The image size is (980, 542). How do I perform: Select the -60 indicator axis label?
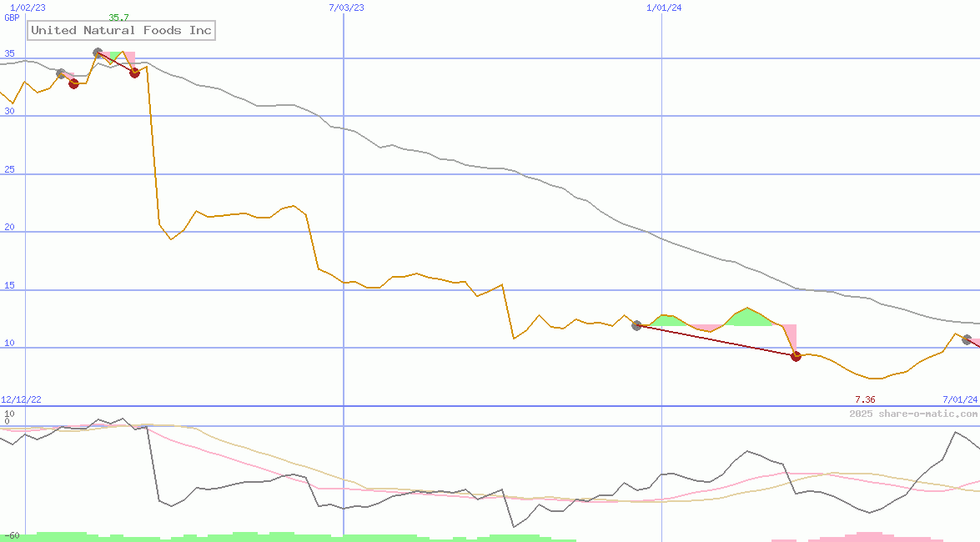(x=12, y=535)
